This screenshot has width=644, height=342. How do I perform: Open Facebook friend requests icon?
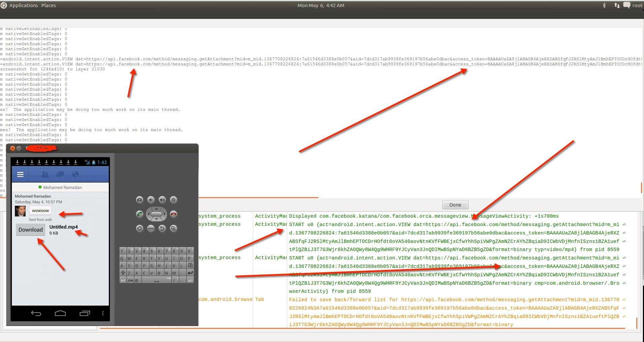tap(45, 175)
